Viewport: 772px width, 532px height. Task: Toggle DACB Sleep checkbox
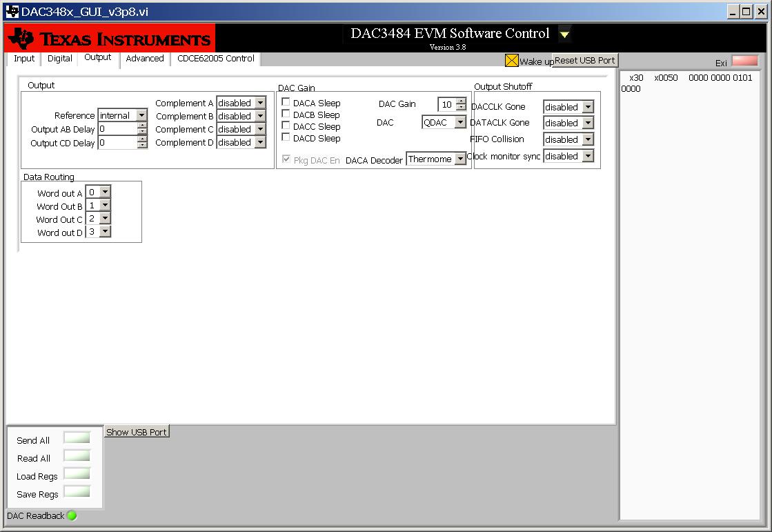pos(286,114)
